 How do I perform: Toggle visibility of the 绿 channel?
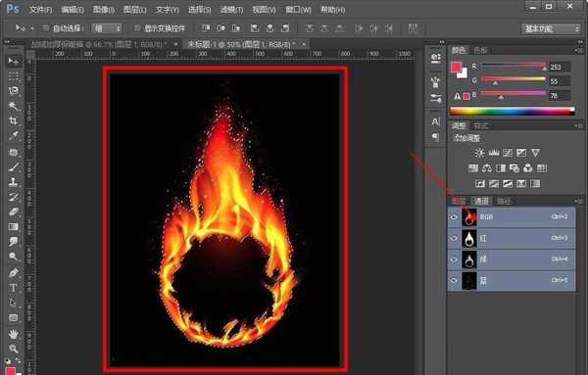tap(454, 259)
